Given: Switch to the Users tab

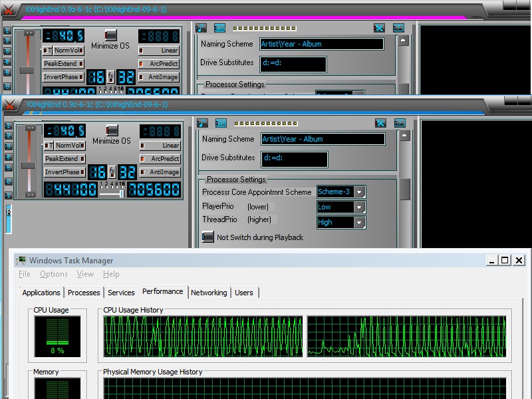Looking at the screenshot, I should 244,293.
